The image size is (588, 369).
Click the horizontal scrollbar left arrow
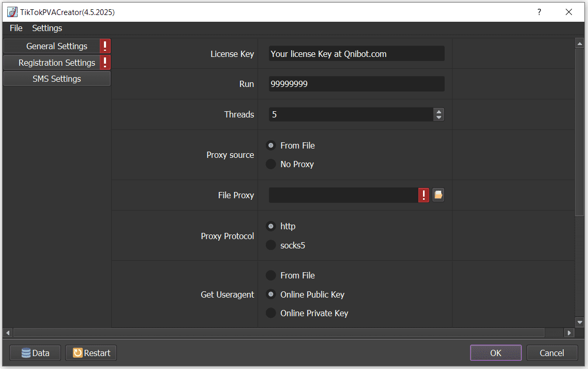(8, 333)
